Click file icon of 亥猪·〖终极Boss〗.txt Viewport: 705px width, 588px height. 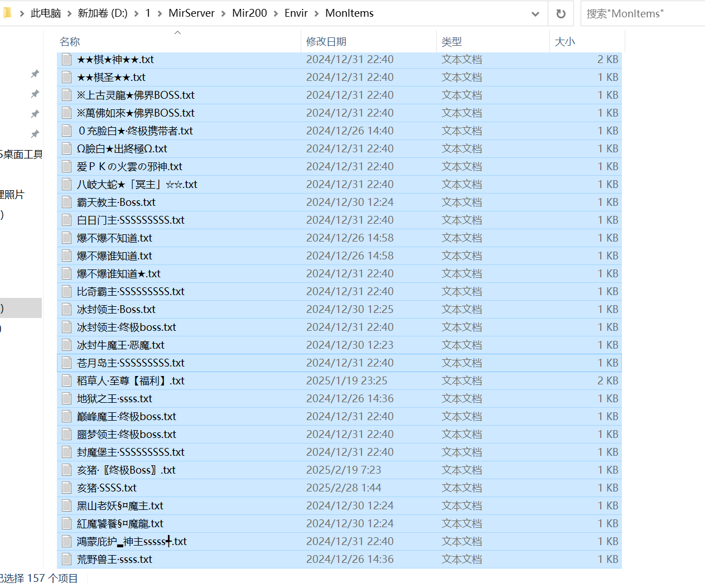[x=67, y=470]
